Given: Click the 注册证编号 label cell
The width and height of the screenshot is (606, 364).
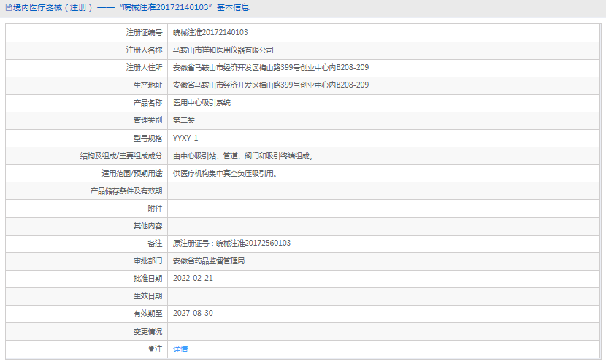Looking at the screenshot, I should [x=87, y=32].
